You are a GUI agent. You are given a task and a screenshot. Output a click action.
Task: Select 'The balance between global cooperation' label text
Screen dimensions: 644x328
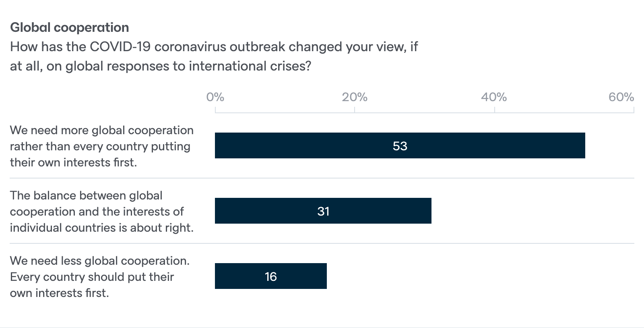86,195
